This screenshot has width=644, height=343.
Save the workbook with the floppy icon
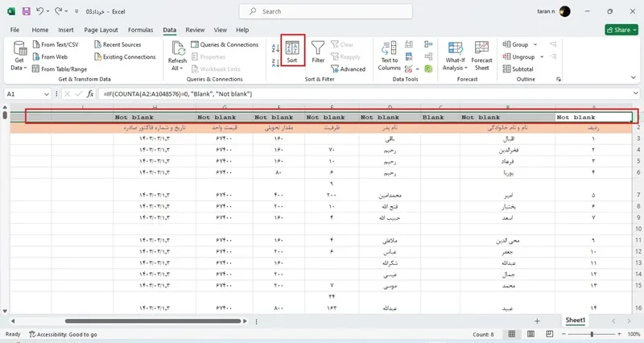tap(27, 11)
